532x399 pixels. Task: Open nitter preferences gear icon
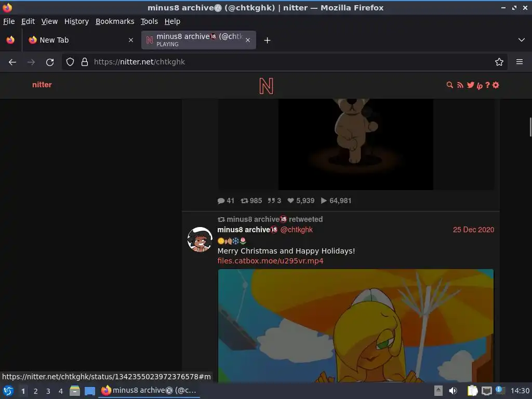pos(496,85)
